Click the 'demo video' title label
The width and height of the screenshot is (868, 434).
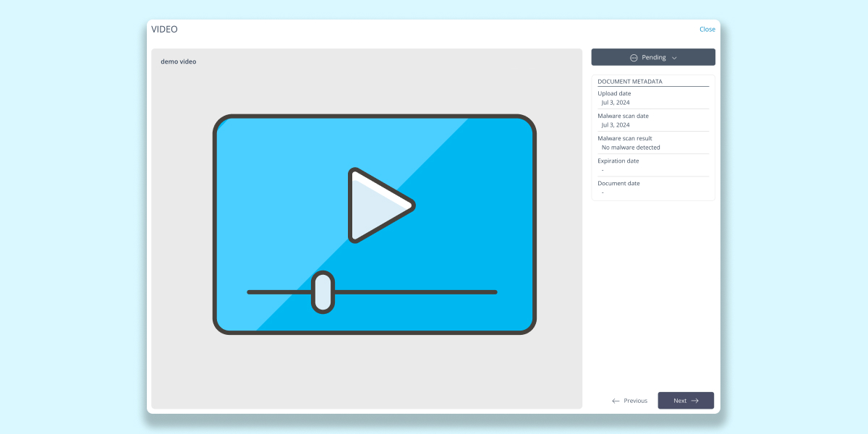pos(178,61)
